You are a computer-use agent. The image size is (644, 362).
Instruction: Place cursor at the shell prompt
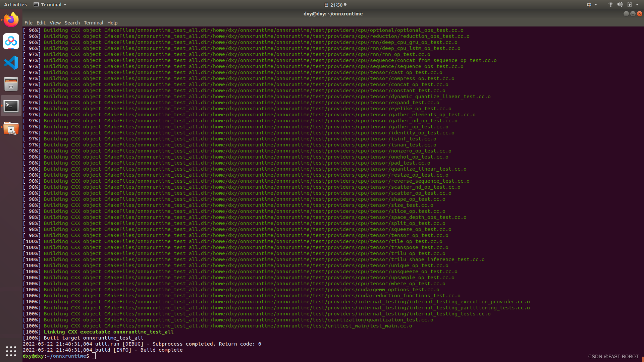point(94,356)
